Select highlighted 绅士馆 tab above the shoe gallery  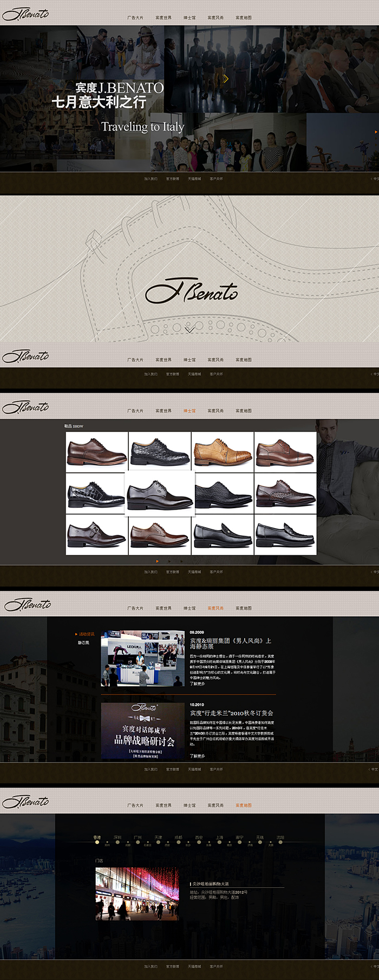pos(190,411)
